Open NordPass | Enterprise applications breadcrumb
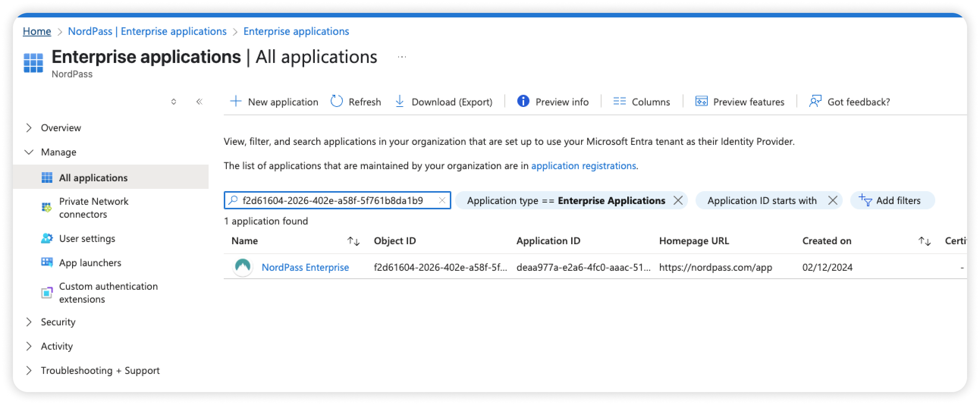Screen dimensions: 980x405 [x=147, y=31]
